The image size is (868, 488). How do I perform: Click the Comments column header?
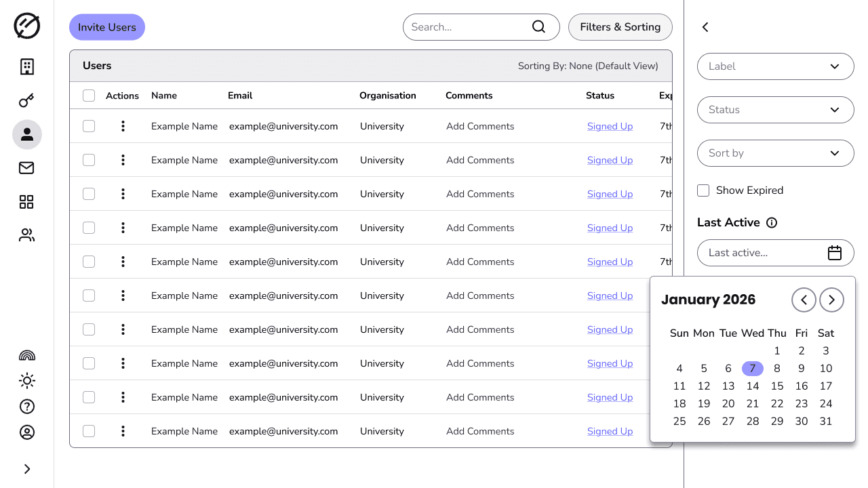(469, 96)
